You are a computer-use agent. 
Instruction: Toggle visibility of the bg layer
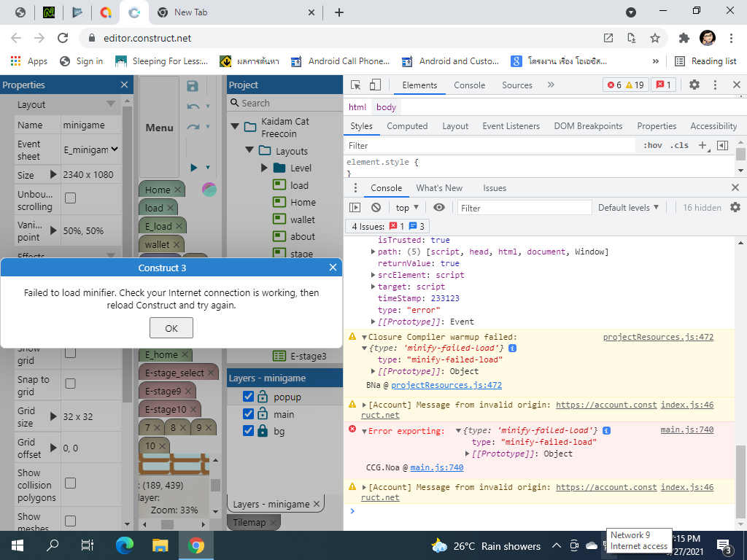[248, 431]
